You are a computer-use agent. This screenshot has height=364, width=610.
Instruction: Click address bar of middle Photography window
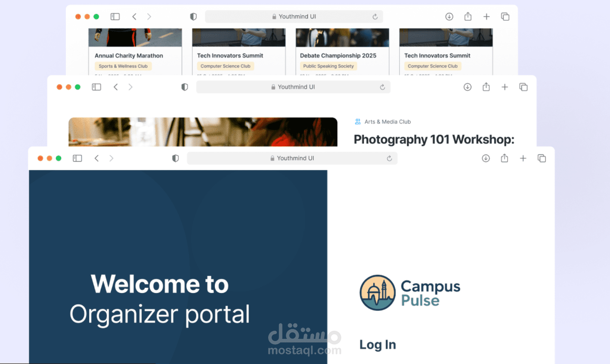coord(293,87)
